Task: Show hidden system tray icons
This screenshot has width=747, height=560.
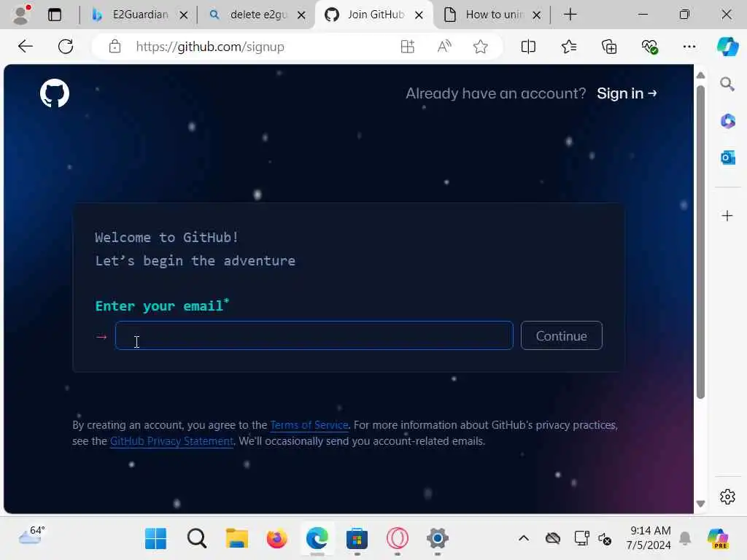Action: pos(524,539)
